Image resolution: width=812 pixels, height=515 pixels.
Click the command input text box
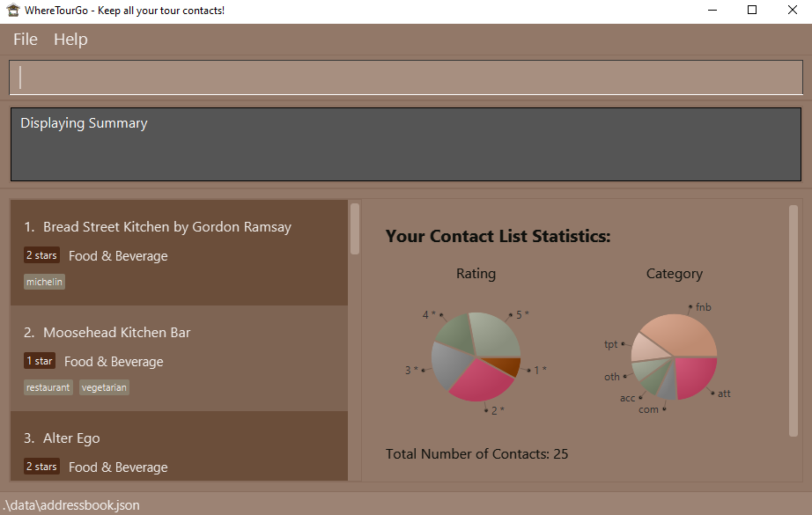pyautogui.click(x=406, y=77)
